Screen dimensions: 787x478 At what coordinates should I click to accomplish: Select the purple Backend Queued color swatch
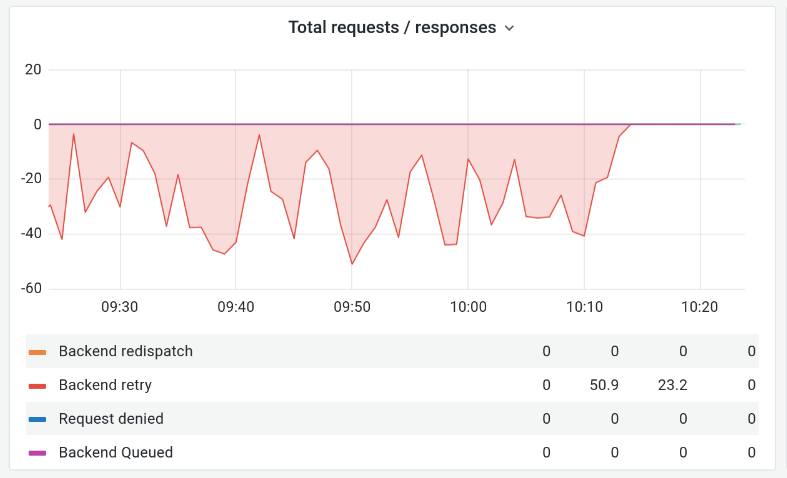pos(37,452)
